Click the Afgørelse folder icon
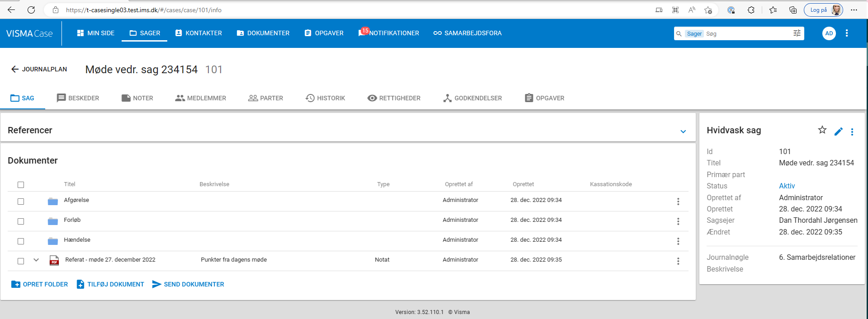Viewport: 868px width, 319px height. point(53,202)
